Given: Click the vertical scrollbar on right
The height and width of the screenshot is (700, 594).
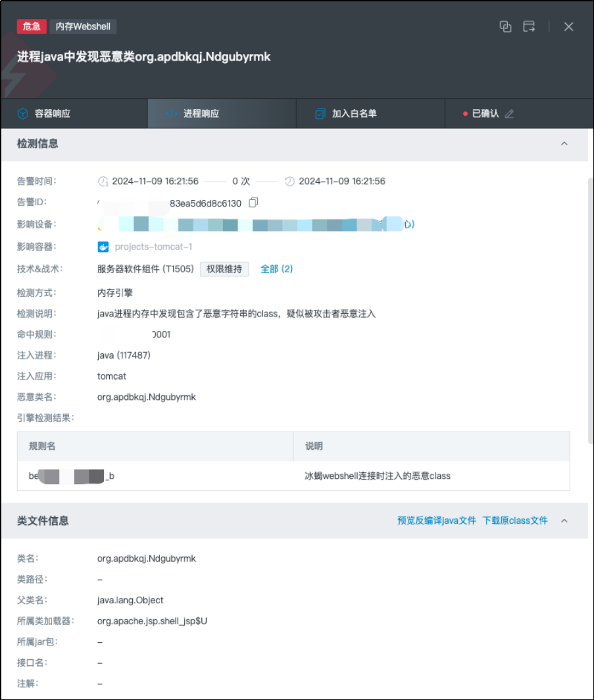Looking at the screenshot, I should (591, 311).
